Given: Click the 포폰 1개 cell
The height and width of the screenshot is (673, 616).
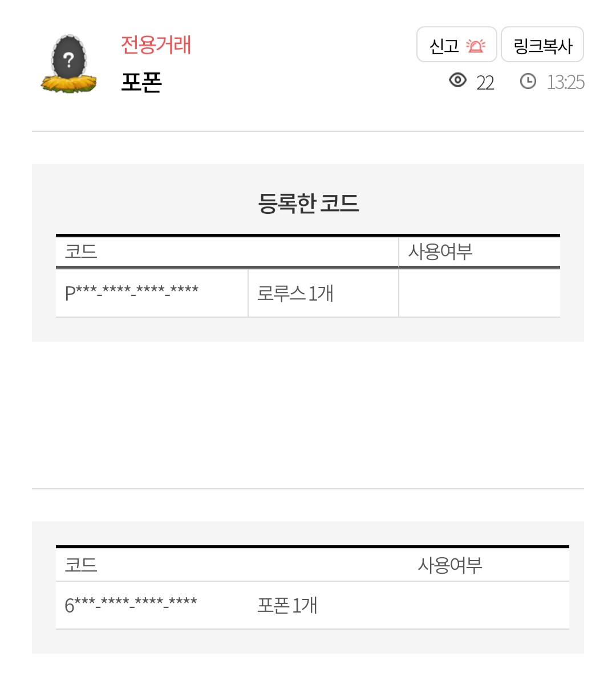Looking at the screenshot, I should coord(287,605).
